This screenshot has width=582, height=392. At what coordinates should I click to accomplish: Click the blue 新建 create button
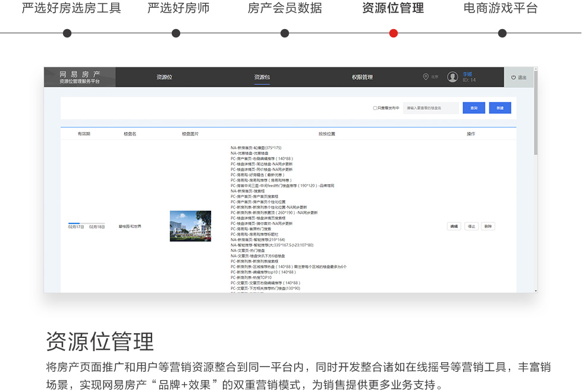pyautogui.click(x=500, y=108)
